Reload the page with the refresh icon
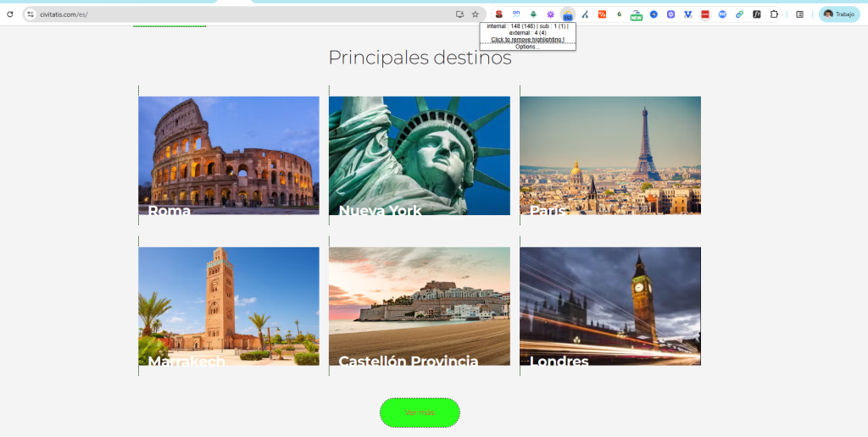This screenshot has height=437, width=868. [10, 14]
